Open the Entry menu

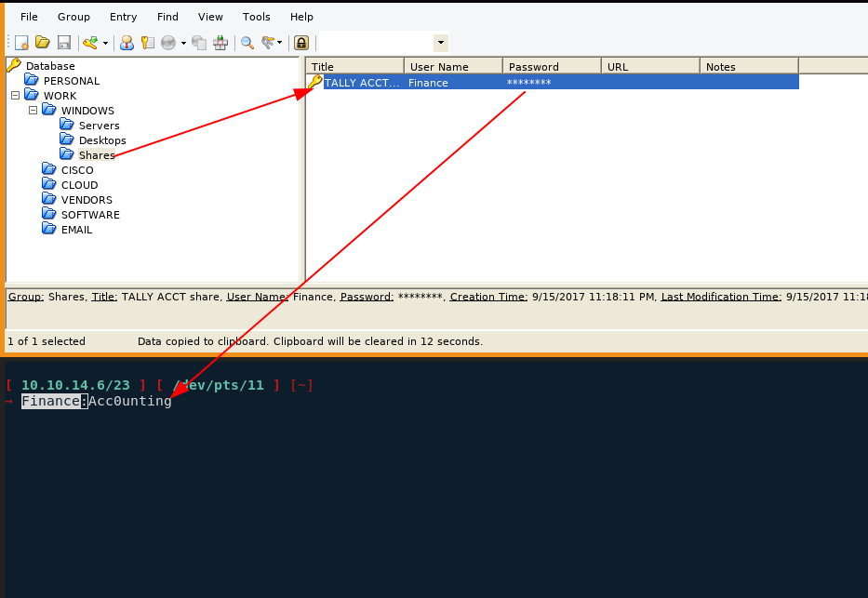pyautogui.click(x=123, y=17)
